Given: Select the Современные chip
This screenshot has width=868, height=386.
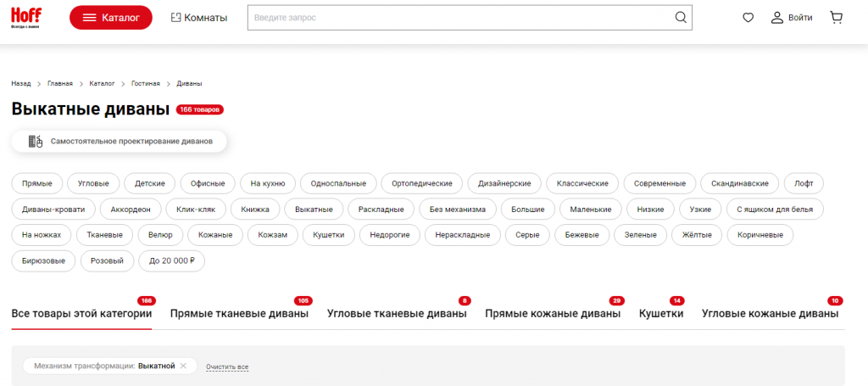Looking at the screenshot, I should coord(659,183).
